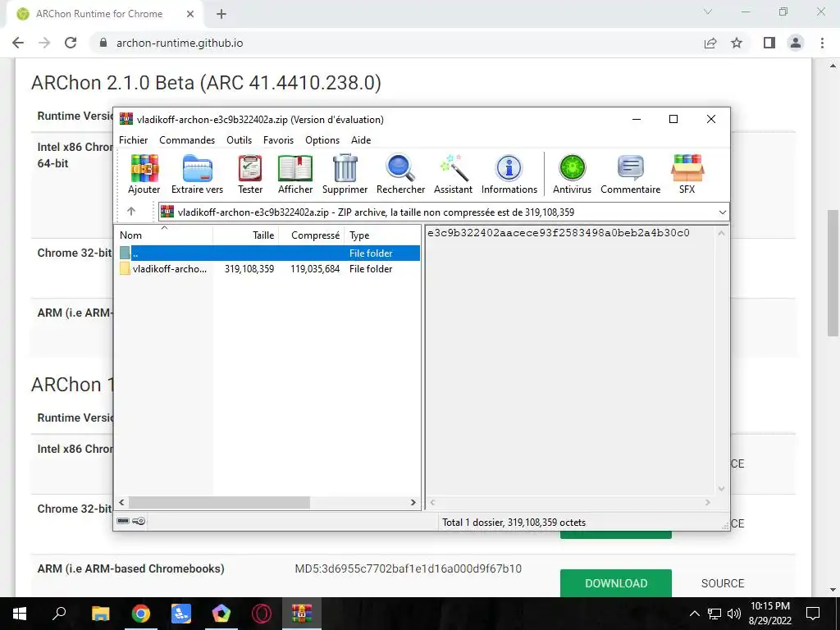Click the Afficher book icon
This screenshot has height=630, width=840.
coord(295,174)
